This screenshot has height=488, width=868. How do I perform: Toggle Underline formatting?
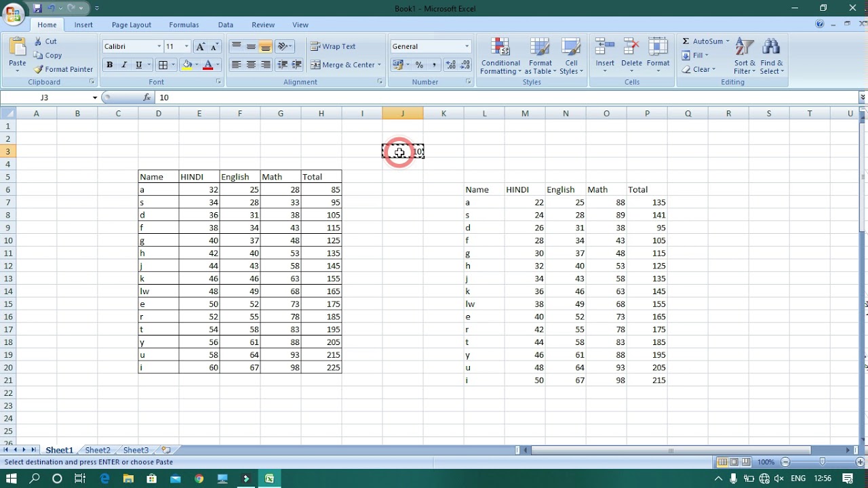(139, 65)
